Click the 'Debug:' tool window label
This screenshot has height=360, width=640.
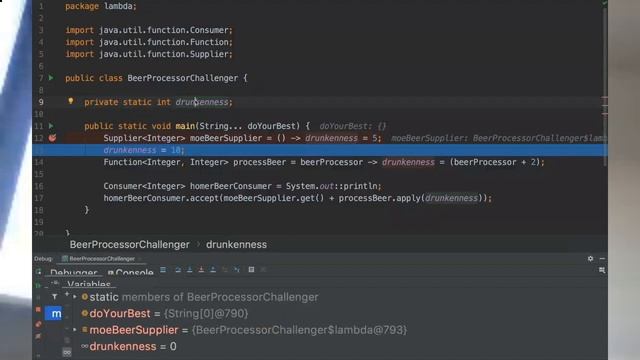(43, 258)
